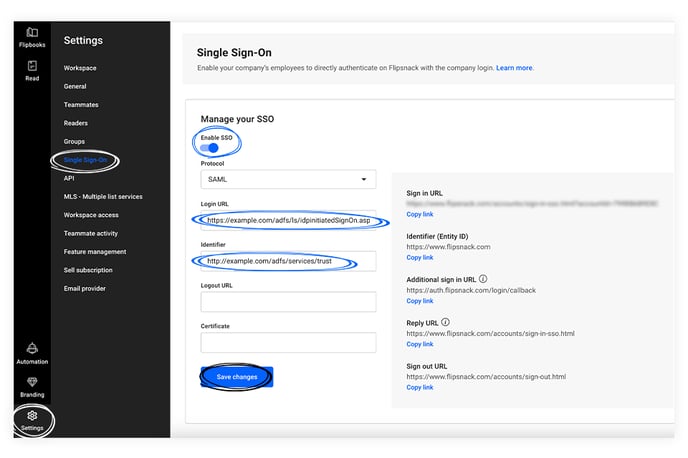Viewport: 688px width, 458px height.
Task: Click the sign-out.html URL text
Action: tap(486, 377)
